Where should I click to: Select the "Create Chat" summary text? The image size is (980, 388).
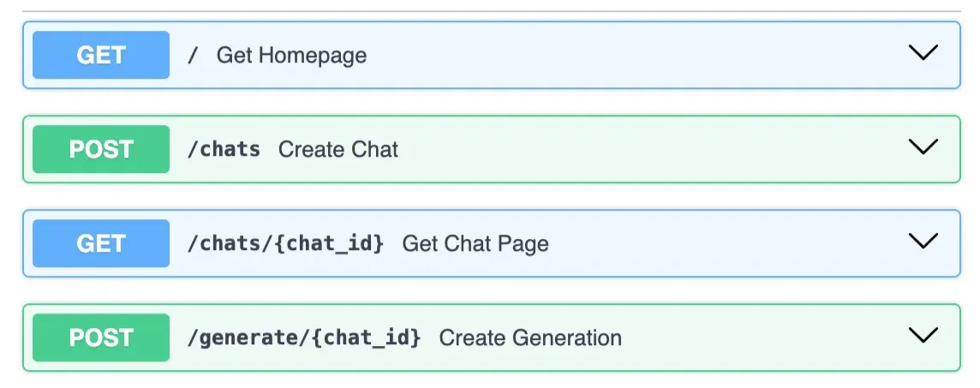[338, 150]
